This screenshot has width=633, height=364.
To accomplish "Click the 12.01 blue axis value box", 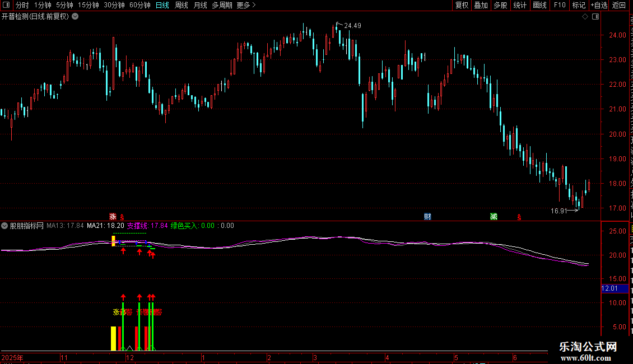I will click(x=615, y=288).
